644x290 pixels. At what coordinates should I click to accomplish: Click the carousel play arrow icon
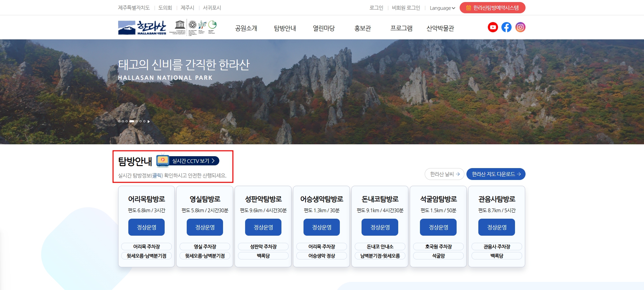coord(148,121)
